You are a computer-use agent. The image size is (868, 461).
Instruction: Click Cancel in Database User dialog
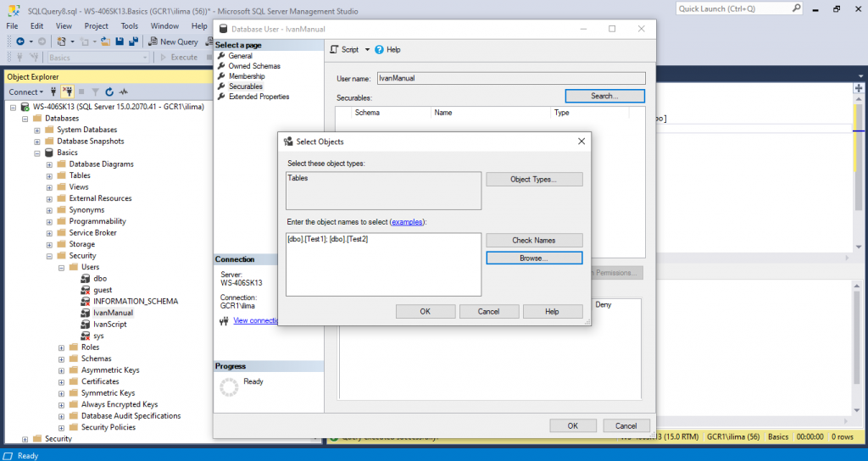coord(626,425)
